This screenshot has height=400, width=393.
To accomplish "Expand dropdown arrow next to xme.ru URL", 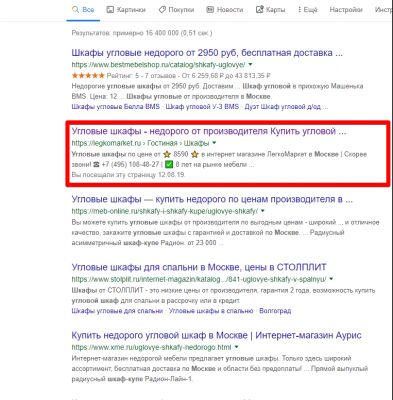I will coord(236,347).
